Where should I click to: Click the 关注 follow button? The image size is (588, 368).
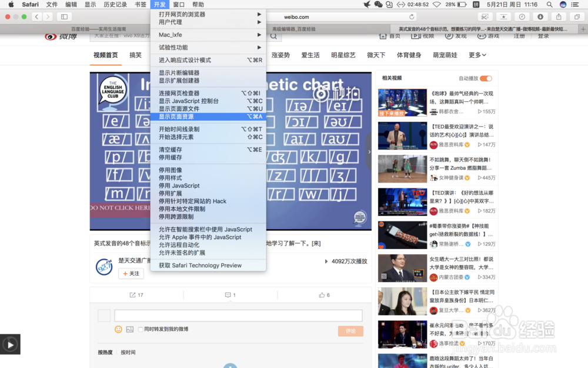pos(131,273)
